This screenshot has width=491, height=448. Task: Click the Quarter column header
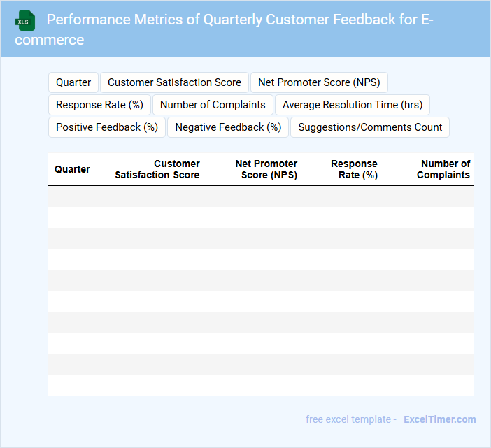point(72,169)
